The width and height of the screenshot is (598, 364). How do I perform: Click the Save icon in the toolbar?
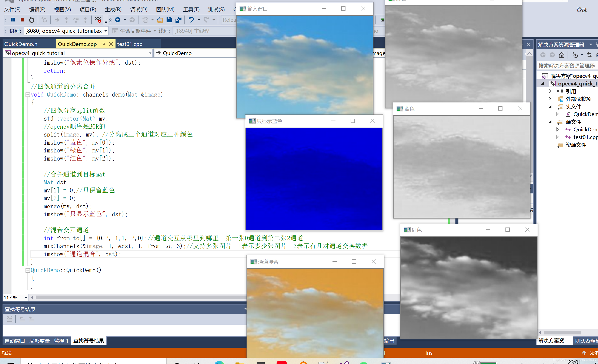pos(169,20)
